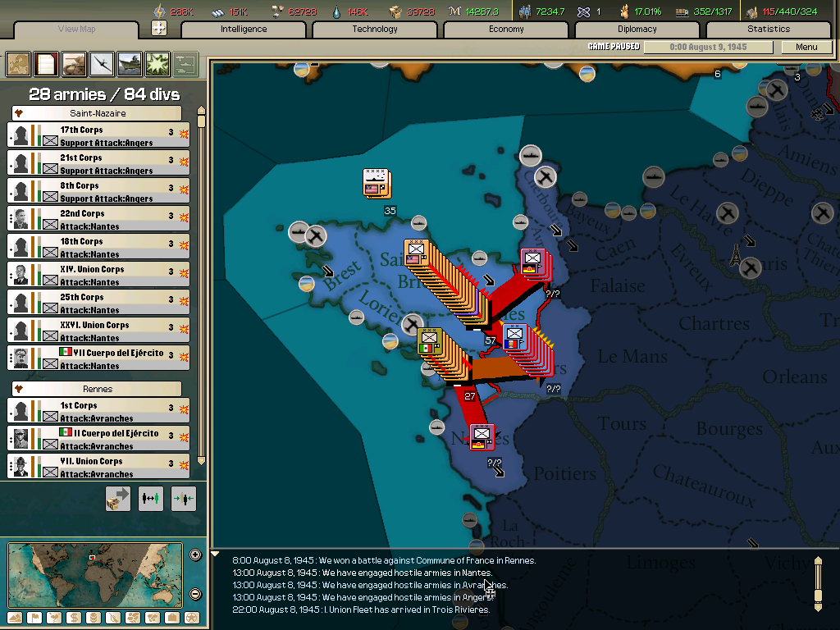The height and width of the screenshot is (630, 840).
Task: Click the minimap zoom-in control
Action: pos(195,554)
